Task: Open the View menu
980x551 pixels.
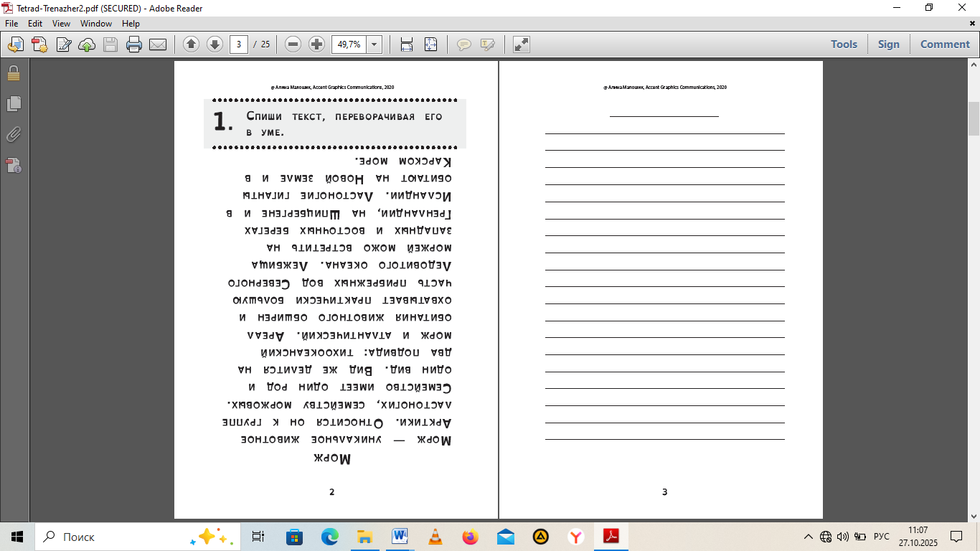Action: [61, 24]
